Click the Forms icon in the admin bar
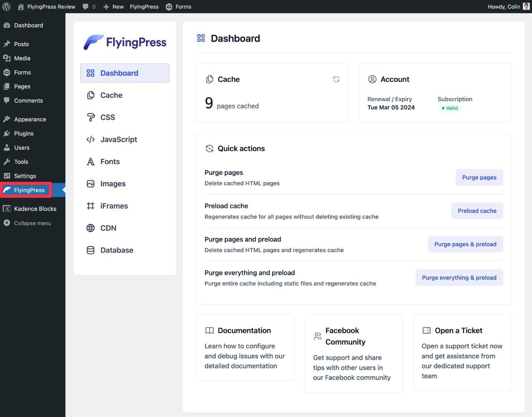Screen dimensions: 532x417 (169, 7)
